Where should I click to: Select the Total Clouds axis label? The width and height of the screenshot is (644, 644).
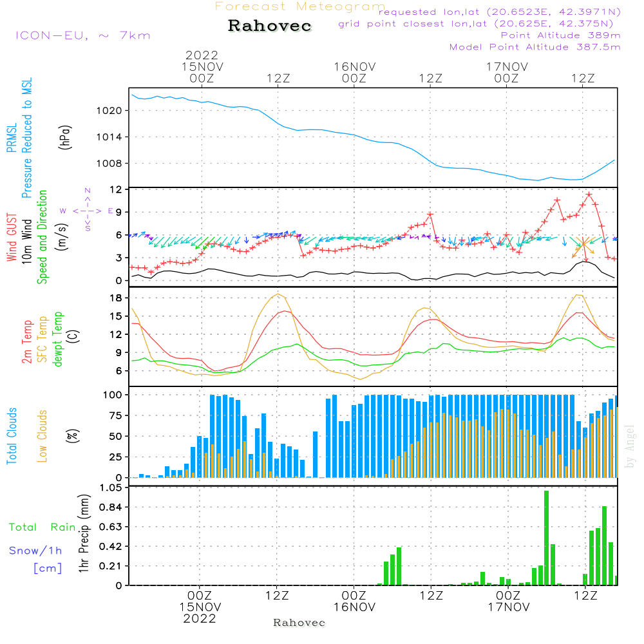coord(12,436)
